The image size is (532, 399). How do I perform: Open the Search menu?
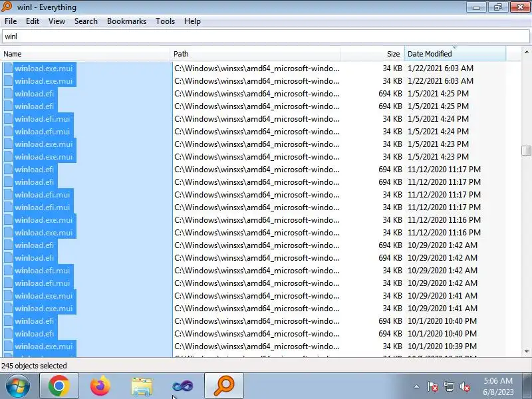[x=86, y=21]
